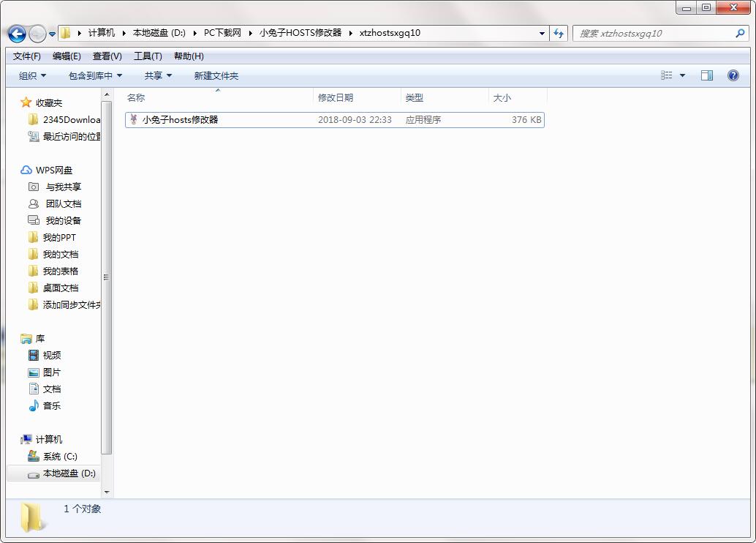
Task: Open 最近访问的位置 in favorites
Action: pyautogui.click(x=65, y=137)
